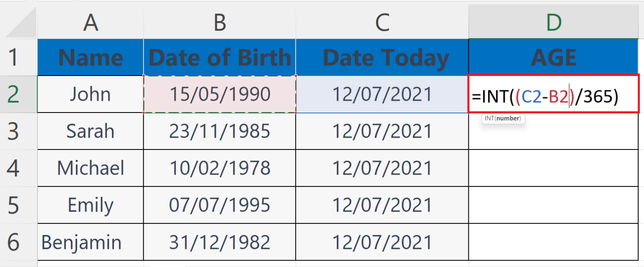The image size is (644, 267).
Task: Click the INT(number) function tooltip
Action: (x=503, y=119)
